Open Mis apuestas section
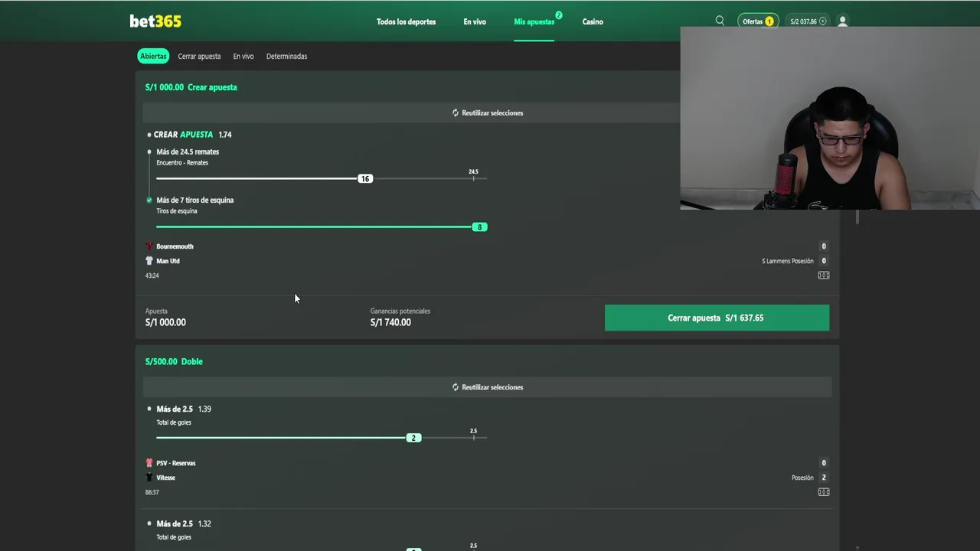980x551 pixels. coord(534,21)
